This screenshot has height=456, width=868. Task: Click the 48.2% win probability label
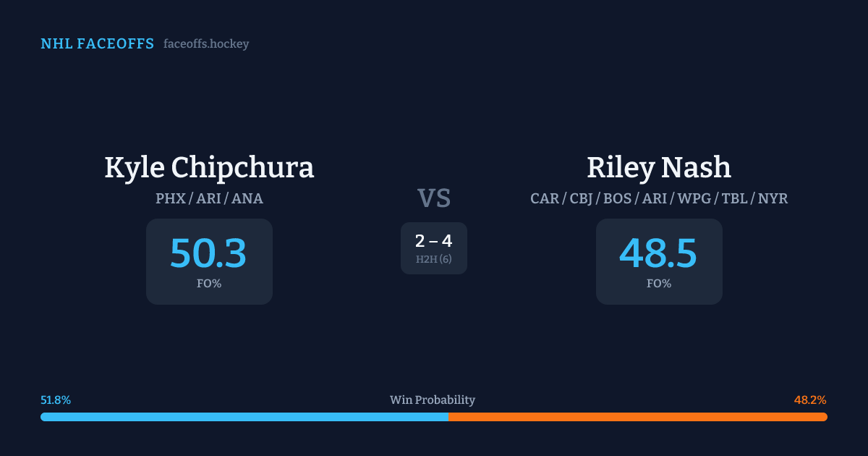pyautogui.click(x=810, y=400)
